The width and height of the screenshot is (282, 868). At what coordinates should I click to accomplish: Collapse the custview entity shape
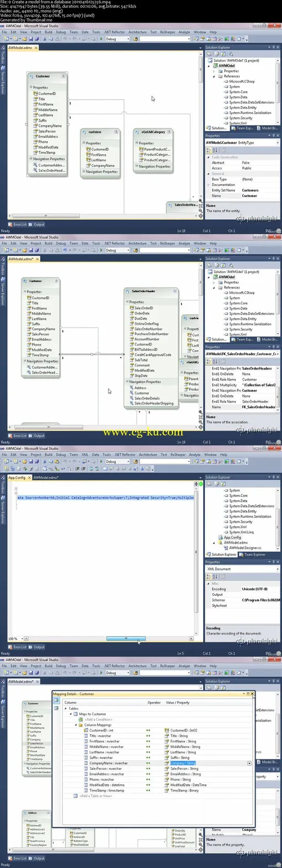click(x=116, y=132)
